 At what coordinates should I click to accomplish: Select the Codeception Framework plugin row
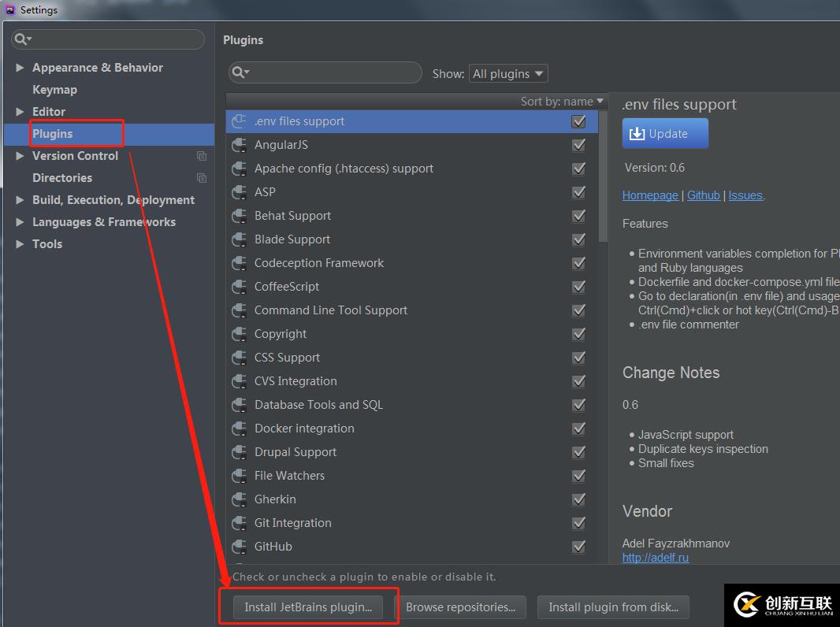click(411, 263)
